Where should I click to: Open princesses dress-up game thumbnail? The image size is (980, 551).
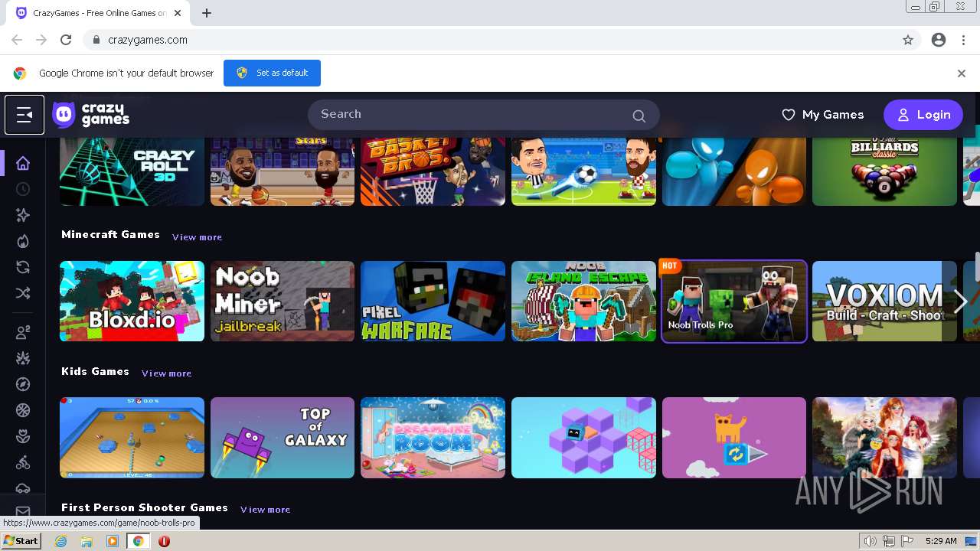tap(884, 438)
